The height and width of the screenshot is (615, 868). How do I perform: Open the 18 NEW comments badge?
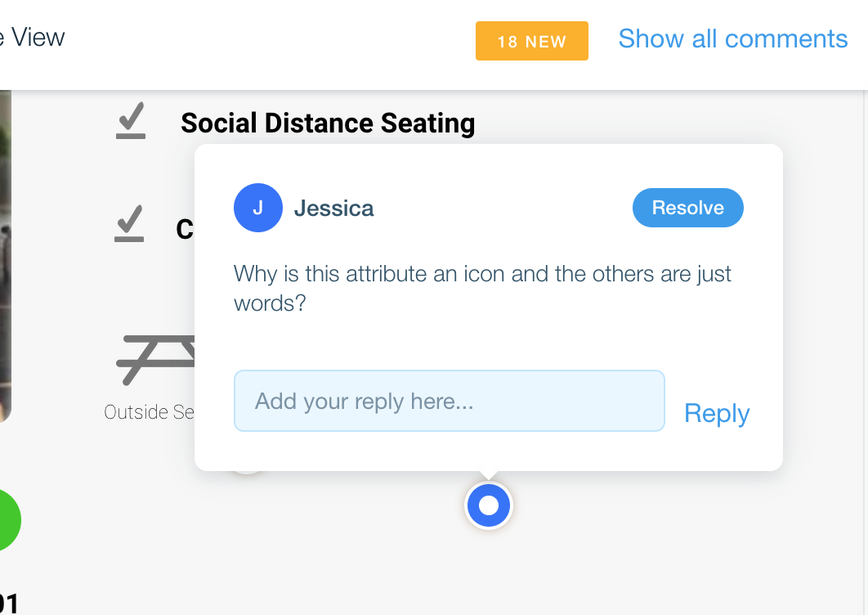[x=531, y=41]
